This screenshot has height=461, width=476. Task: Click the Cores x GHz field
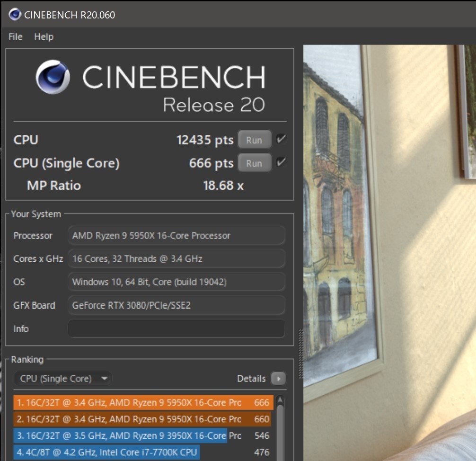176,259
